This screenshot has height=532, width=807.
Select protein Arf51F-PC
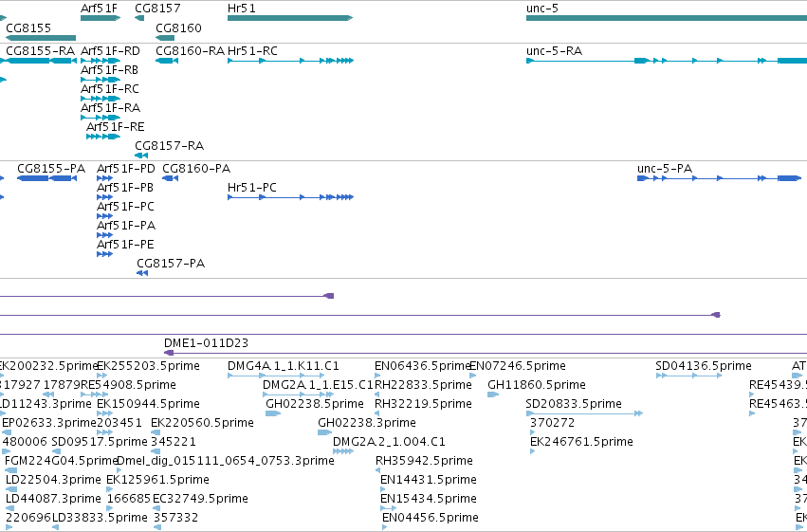pos(104,216)
